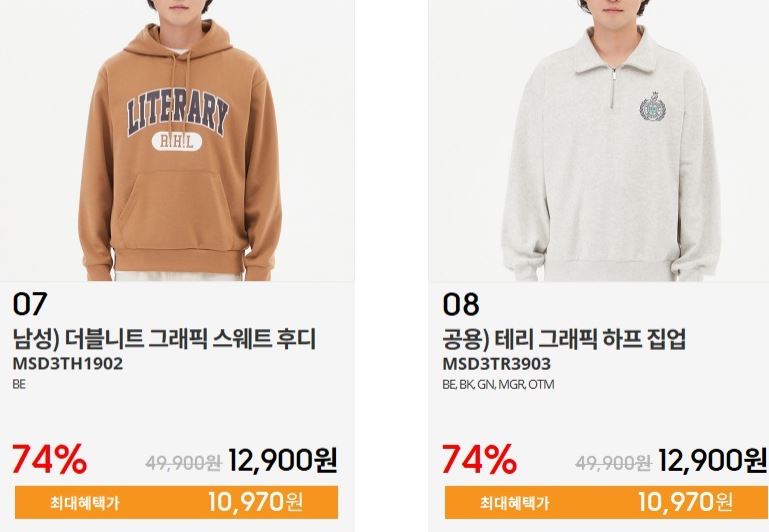This screenshot has width=769, height=532.
Task: Select product code MSD3TR3903
Action: (x=496, y=364)
